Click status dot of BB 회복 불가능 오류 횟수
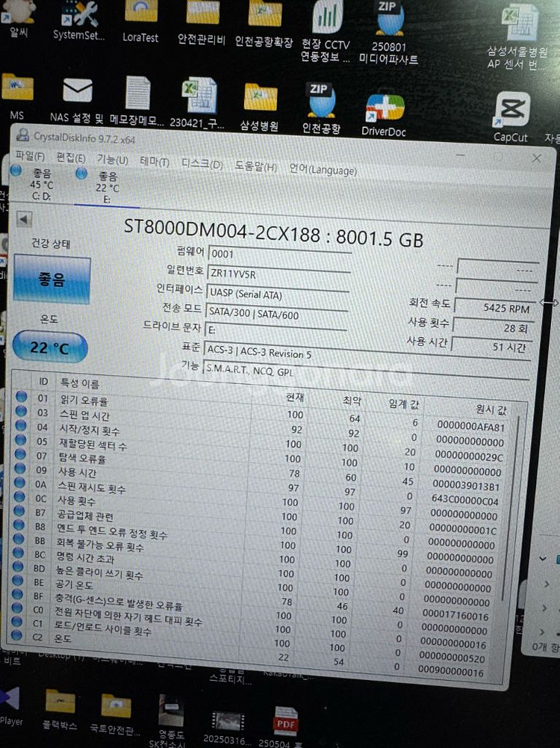 click(18, 539)
